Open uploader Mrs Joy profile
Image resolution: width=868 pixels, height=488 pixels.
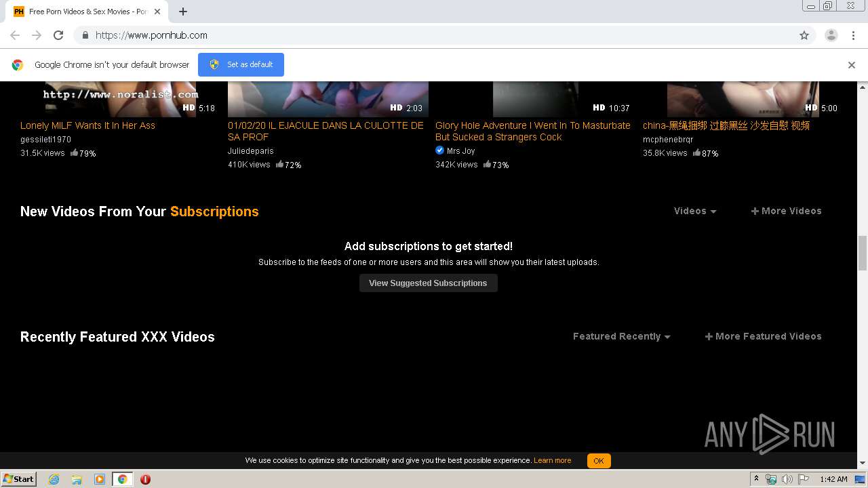(461, 151)
